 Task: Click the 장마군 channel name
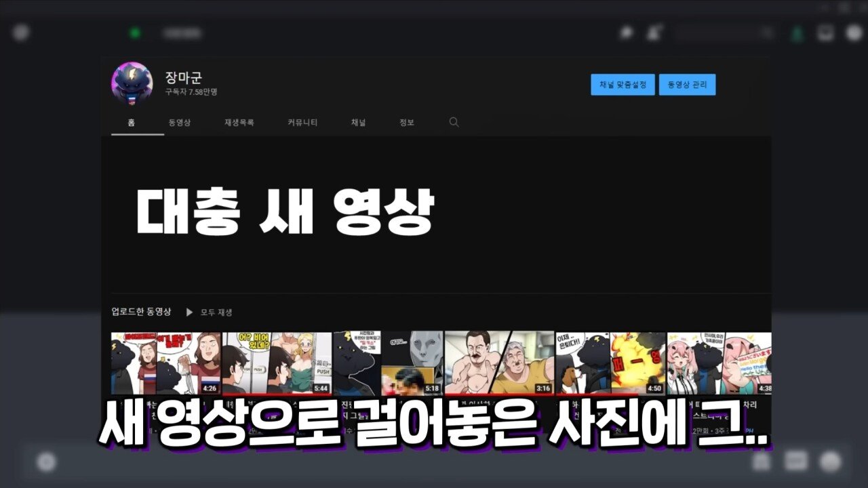pyautogui.click(x=183, y=77)
